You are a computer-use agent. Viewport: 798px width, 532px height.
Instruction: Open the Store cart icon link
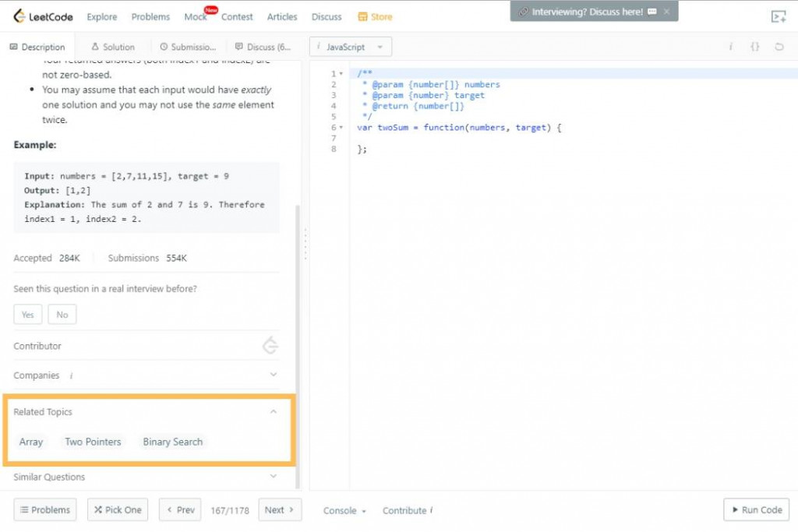coord(375,17)
